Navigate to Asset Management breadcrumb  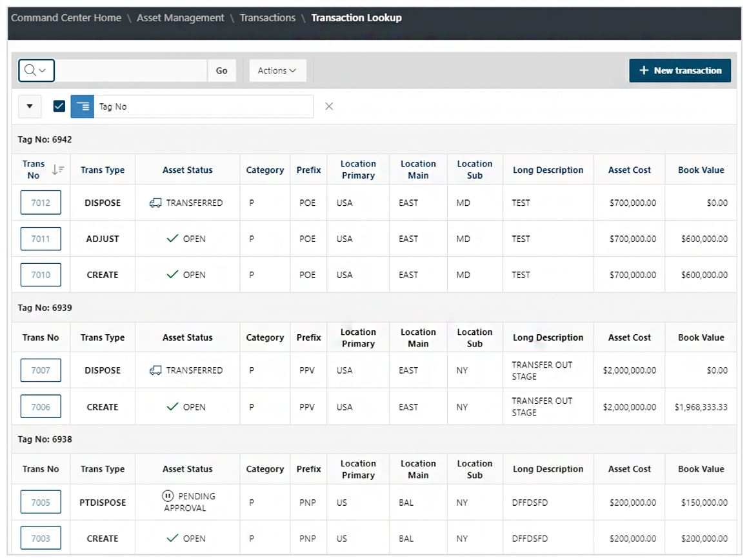click(181, 18)
